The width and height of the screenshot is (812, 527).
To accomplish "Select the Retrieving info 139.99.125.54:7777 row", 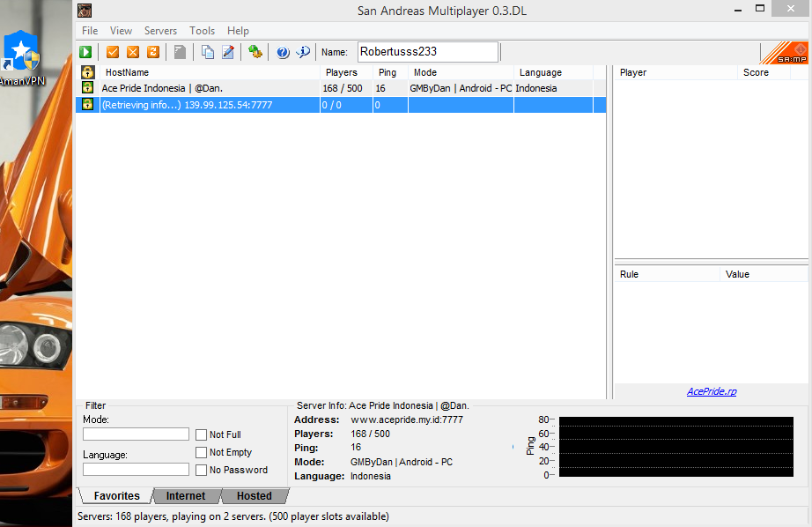I will [341, 105].
